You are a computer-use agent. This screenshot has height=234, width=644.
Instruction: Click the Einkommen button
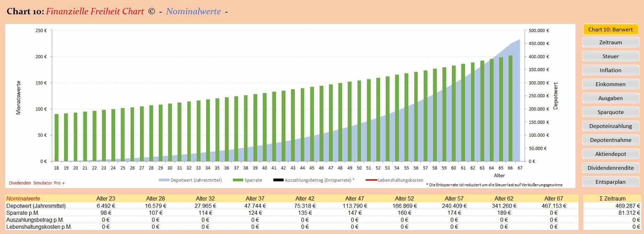(610, 84)
